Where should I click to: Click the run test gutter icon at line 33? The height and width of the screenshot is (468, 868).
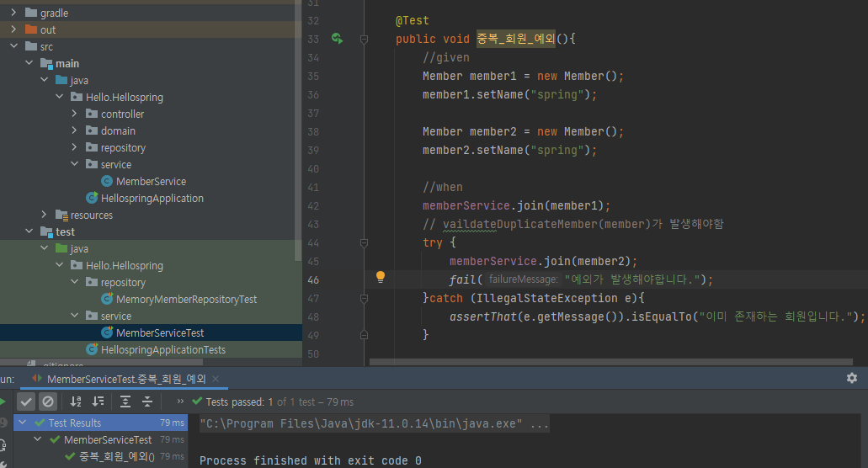[337, 39]
